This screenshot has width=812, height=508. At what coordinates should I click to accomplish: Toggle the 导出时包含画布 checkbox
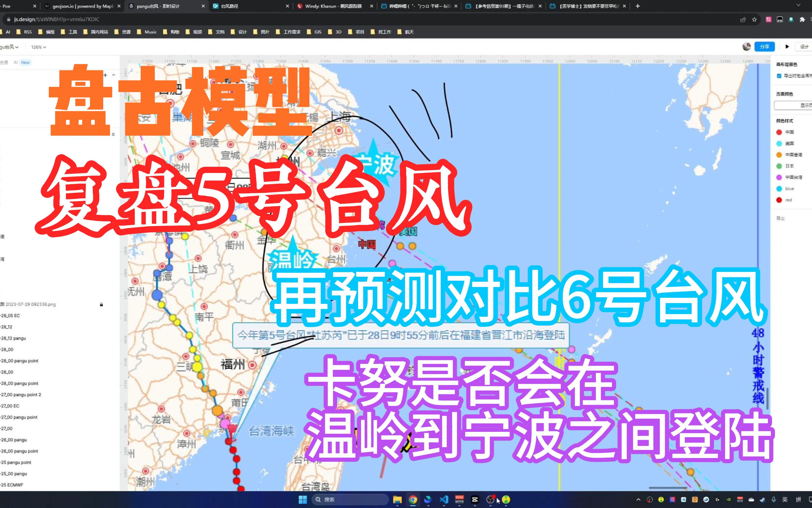[779, 76]
